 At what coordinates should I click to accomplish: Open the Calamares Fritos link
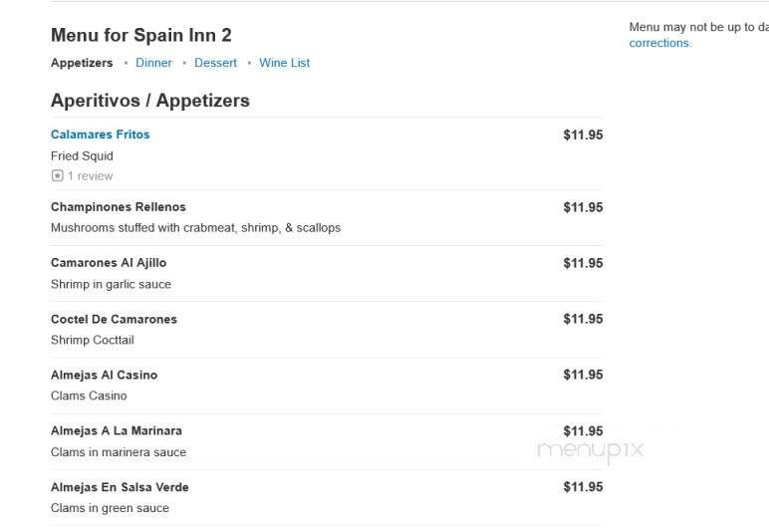click(x=100, y=134)
